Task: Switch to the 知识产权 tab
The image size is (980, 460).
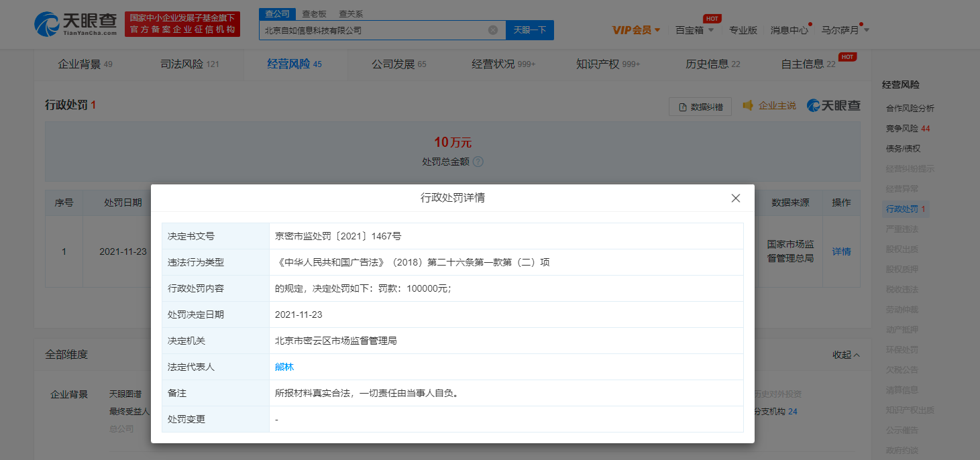Action: [608, 64]
